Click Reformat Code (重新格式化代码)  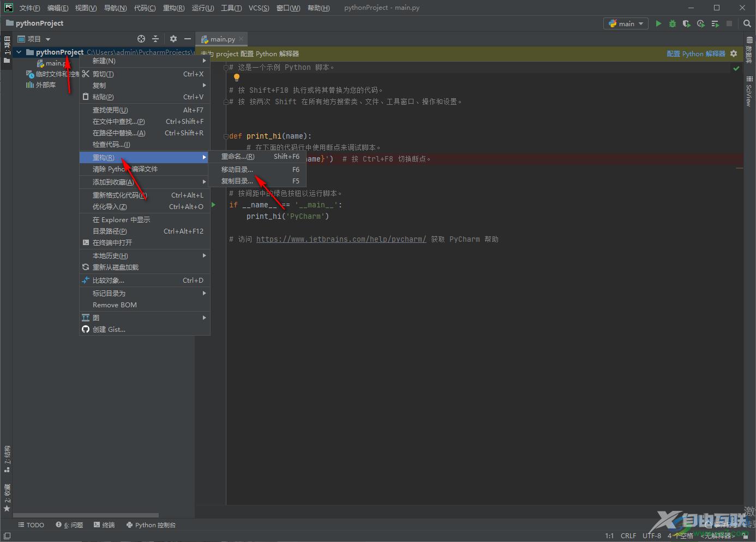point(145,195)
